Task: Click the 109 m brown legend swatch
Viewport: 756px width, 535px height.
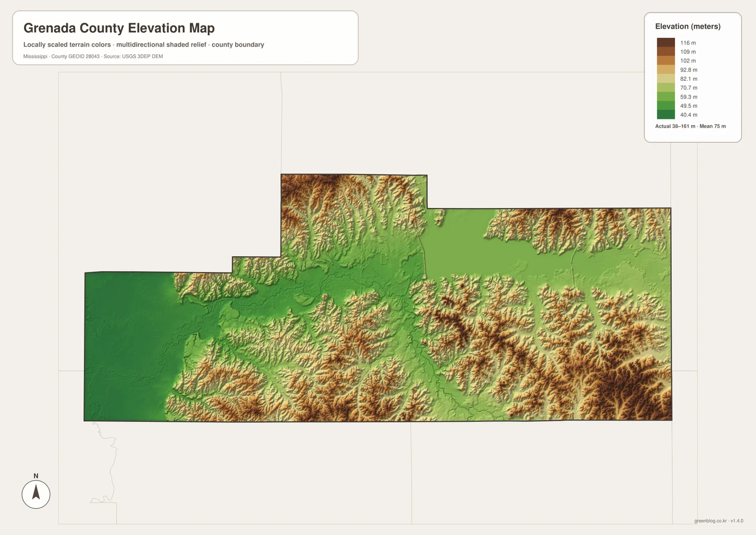Action: click(666, 51)
